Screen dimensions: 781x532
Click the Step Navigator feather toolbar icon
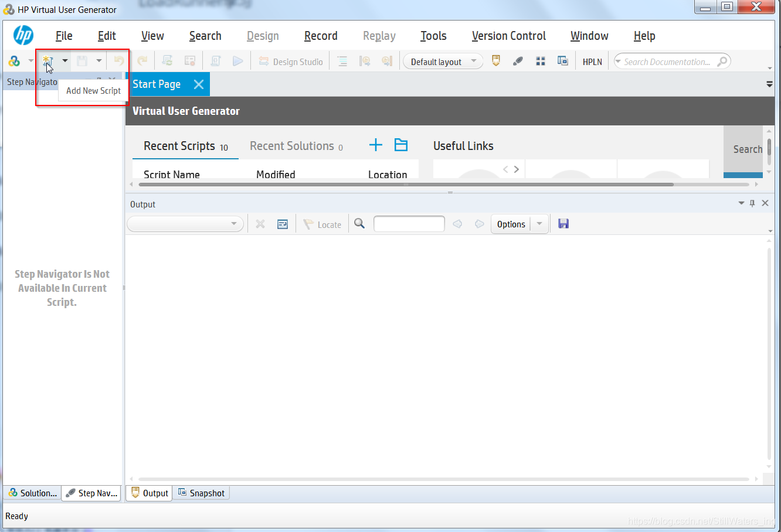518,61
